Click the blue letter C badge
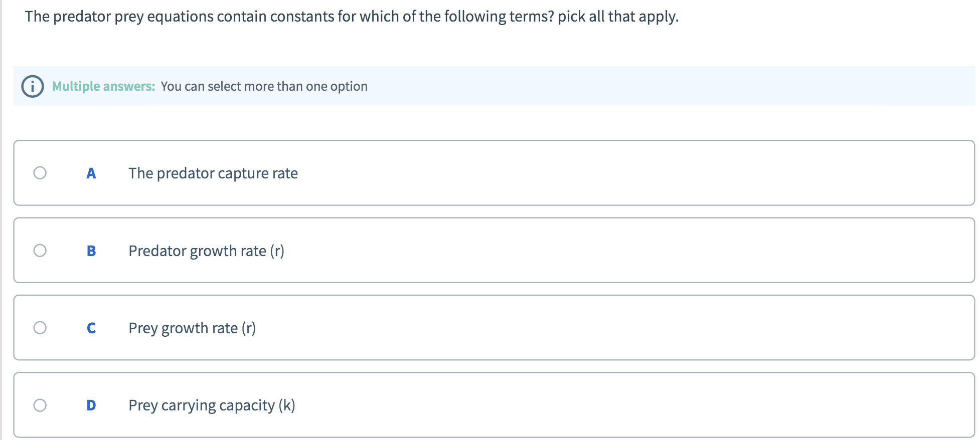The height and width of the screenshot is (440, 980). (x=91, y=328)
